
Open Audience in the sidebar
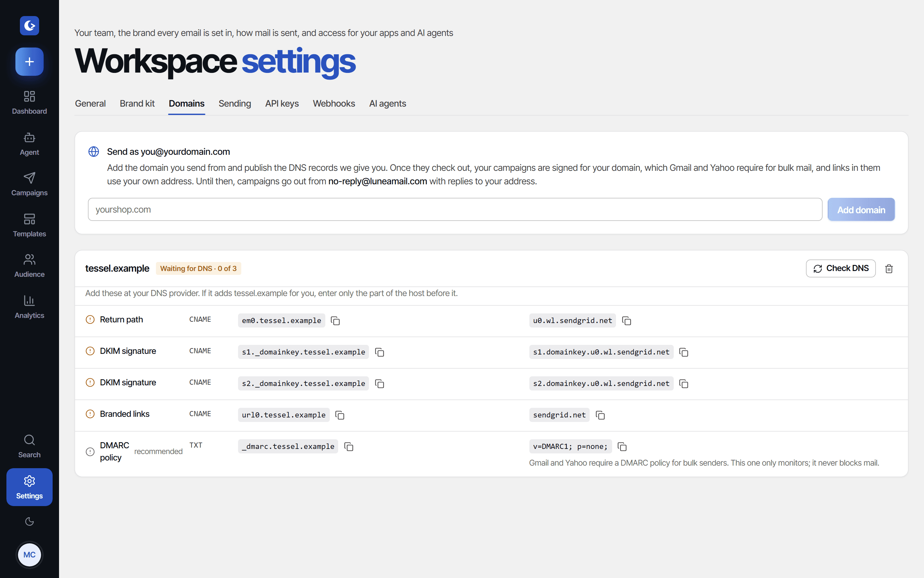[30, 266]
